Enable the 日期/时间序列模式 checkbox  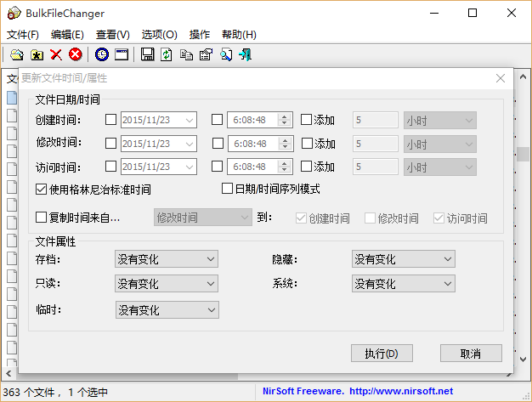pos(227,189)
